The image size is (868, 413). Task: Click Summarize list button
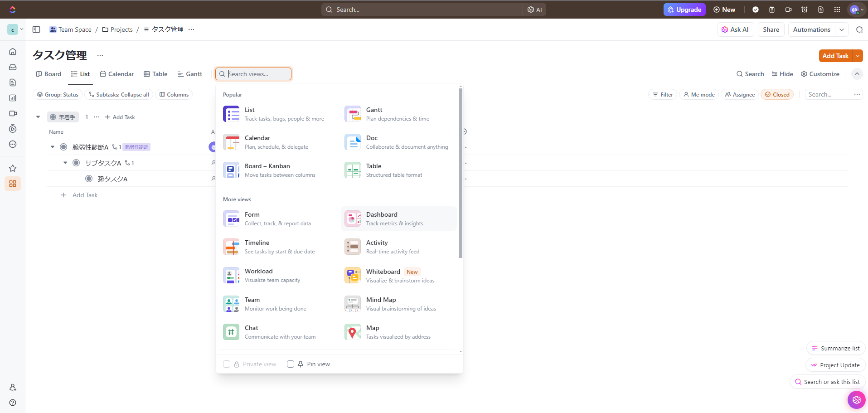(836, 348)
